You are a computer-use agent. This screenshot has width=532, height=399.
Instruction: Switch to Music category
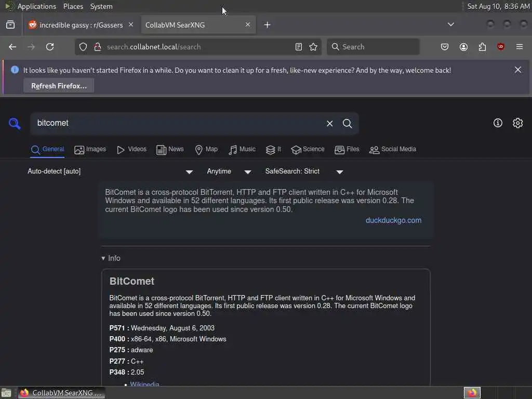242,149
